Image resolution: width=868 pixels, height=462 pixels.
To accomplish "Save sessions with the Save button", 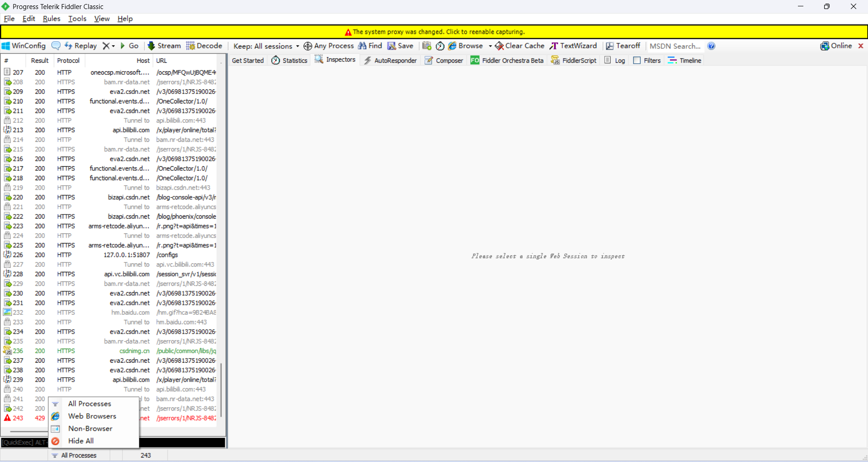I will (x=401, y=46).
